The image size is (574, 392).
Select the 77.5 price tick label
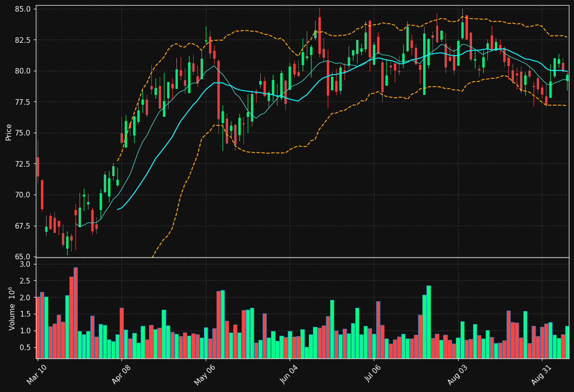click(23, 102)
